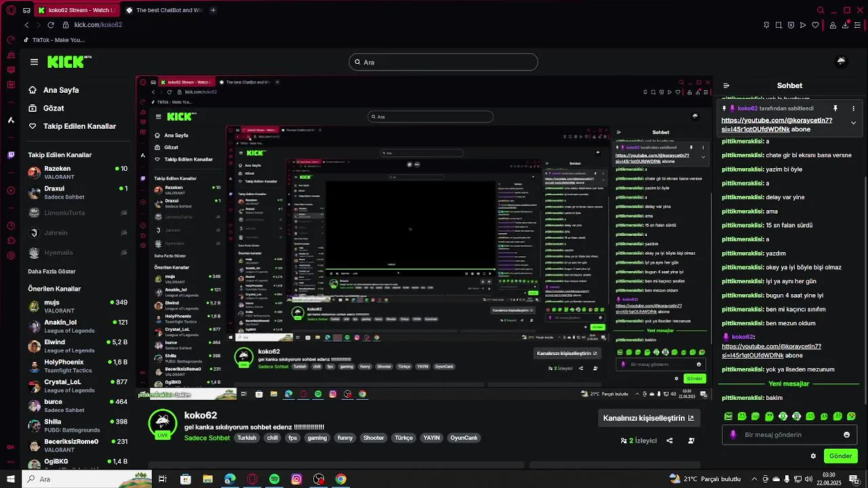Switch to The best ChatBot tab

pyautogui.click(x=164, y=10)
